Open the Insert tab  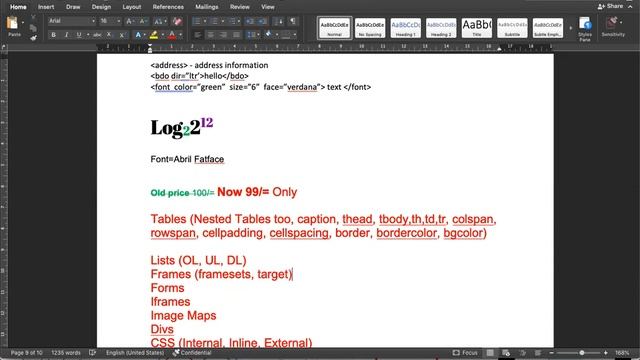pyautogui.click(x=46, y=7)
